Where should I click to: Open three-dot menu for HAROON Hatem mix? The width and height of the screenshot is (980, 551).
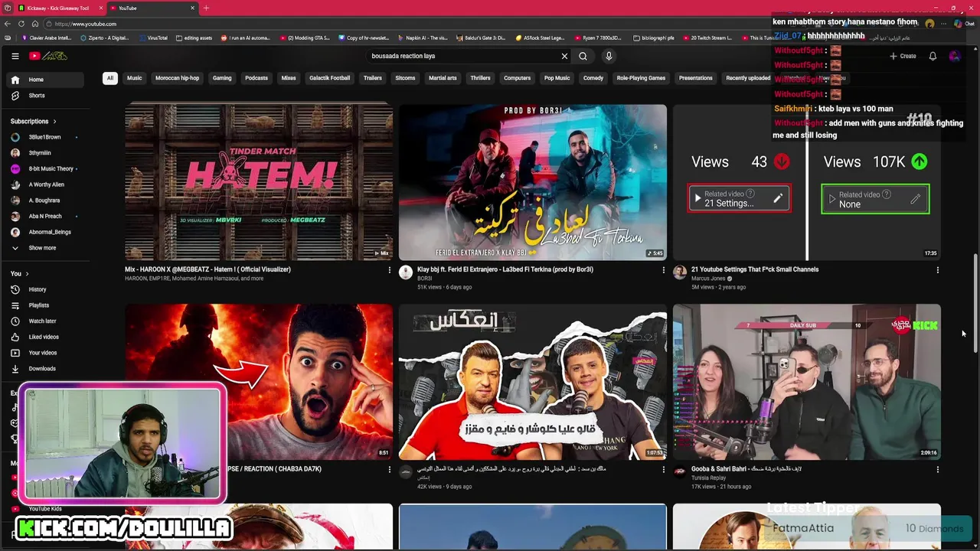(389, 270)
